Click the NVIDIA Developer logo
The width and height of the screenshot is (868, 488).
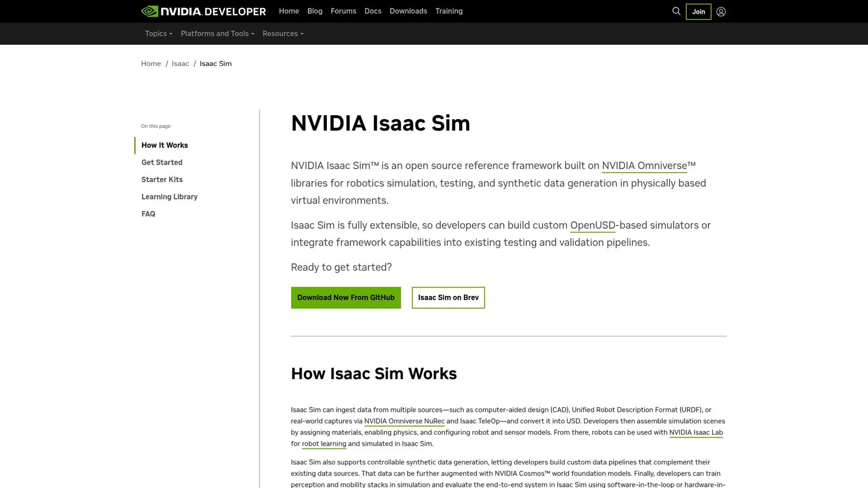click(x=204, y=11)
